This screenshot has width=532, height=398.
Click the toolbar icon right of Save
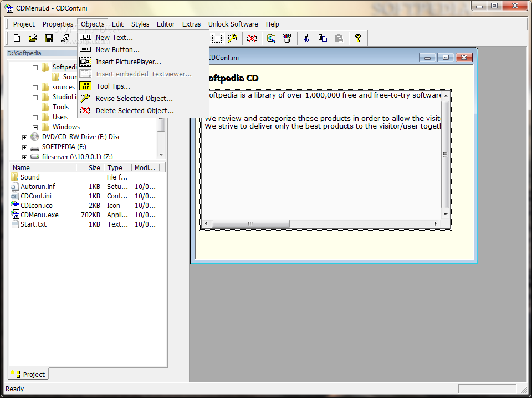pyautogui.click(x=65, y=38)
